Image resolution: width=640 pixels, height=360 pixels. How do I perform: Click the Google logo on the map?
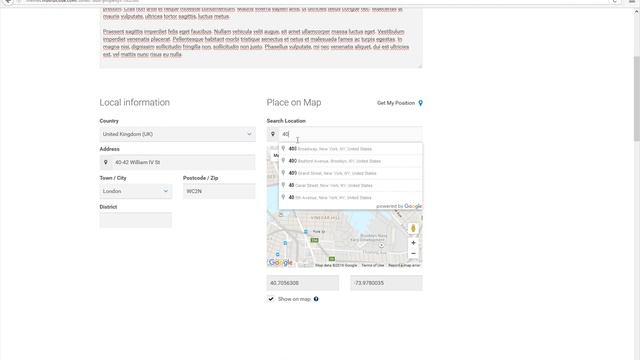tap(280, 262)
